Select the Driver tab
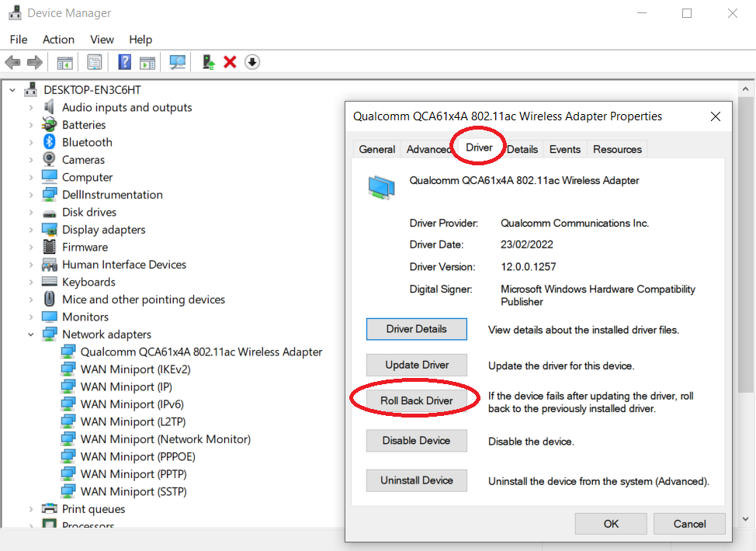The height and width of the screenshot is (551, 756). pos(479,147)
